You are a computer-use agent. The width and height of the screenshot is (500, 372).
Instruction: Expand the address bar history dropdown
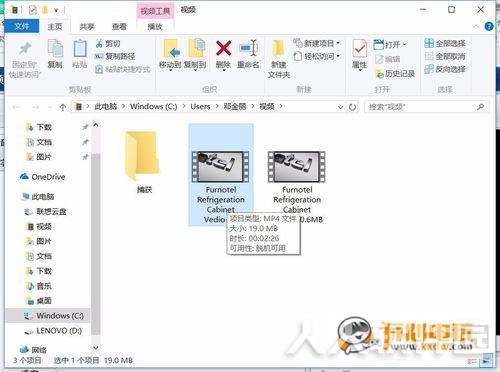[x=340, y=107]
